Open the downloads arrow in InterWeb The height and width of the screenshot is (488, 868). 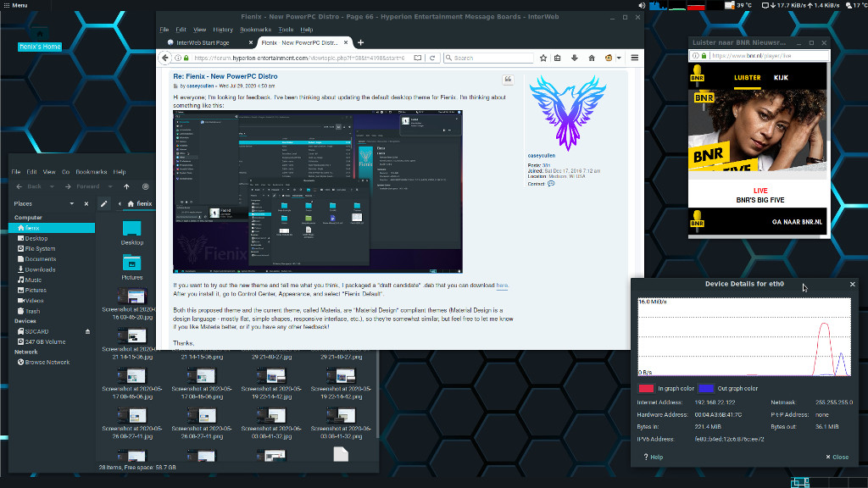574,58
